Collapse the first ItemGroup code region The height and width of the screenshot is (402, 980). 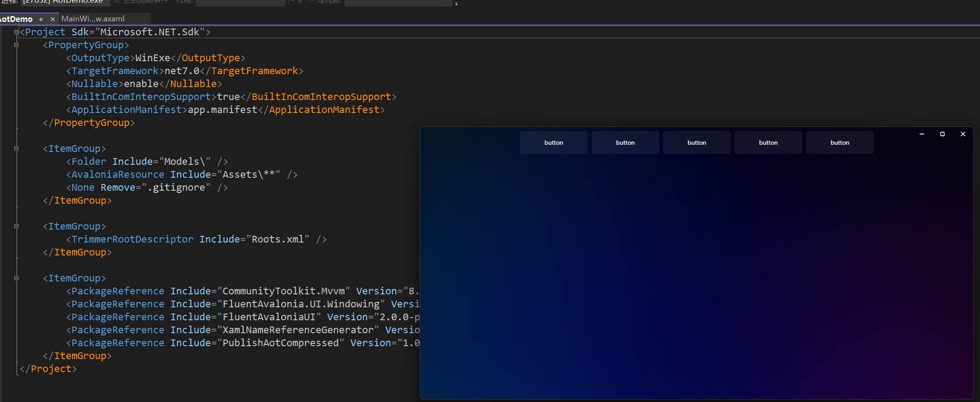coord(16,148)
